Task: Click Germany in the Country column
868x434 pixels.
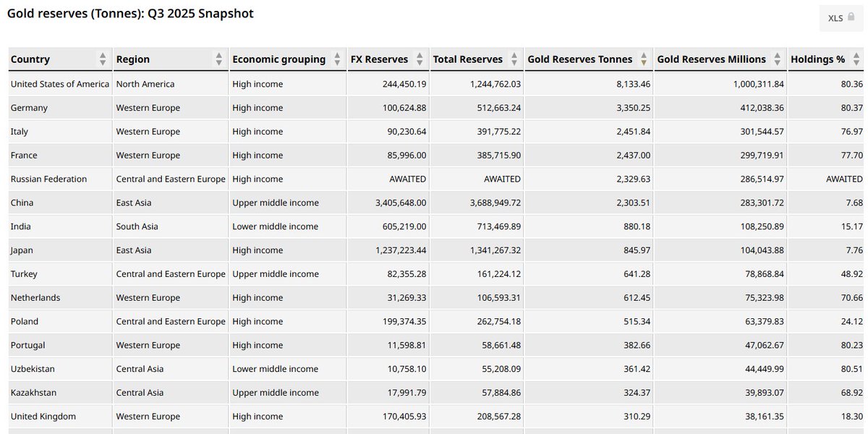Action: (29, 108)
